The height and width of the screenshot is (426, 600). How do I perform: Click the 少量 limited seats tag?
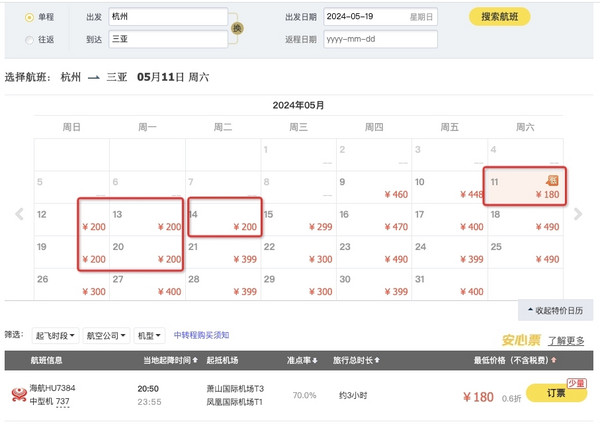(577, 383)
